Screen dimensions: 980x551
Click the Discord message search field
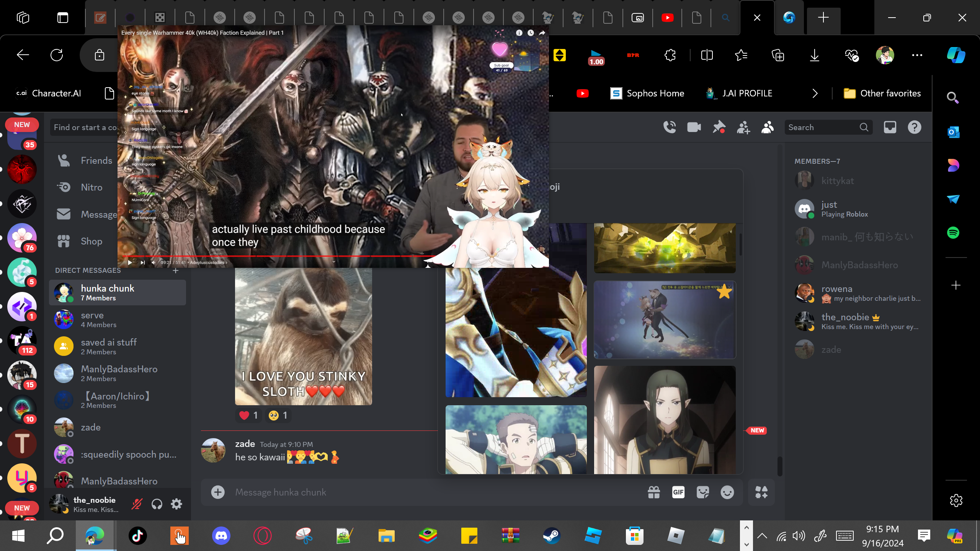828,127
